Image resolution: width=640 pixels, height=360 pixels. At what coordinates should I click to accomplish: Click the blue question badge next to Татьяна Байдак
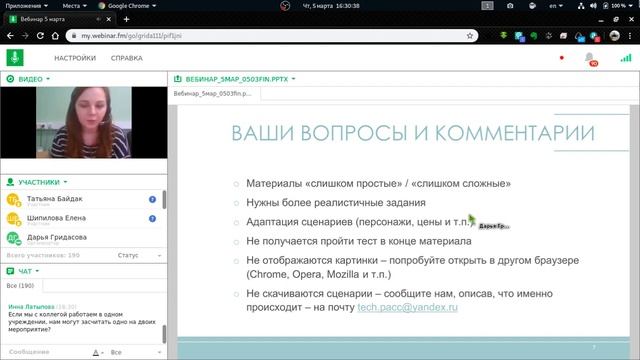(x=152, y=199)
